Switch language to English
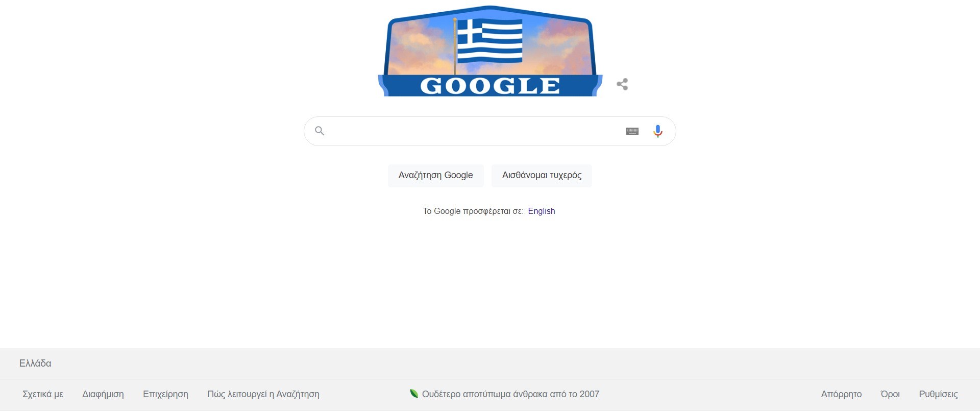 tap(541, 211)
